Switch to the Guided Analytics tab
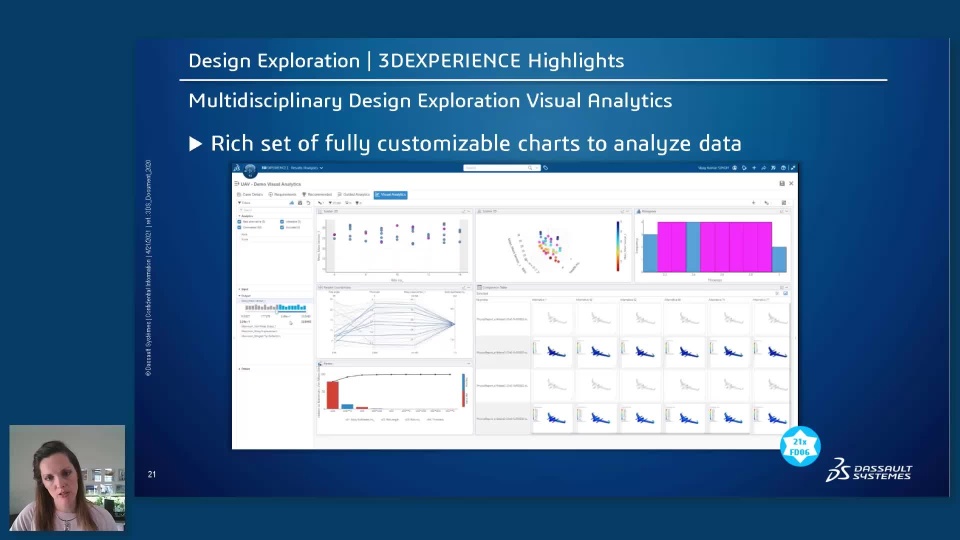960x540 pixels. coord(354,195)
